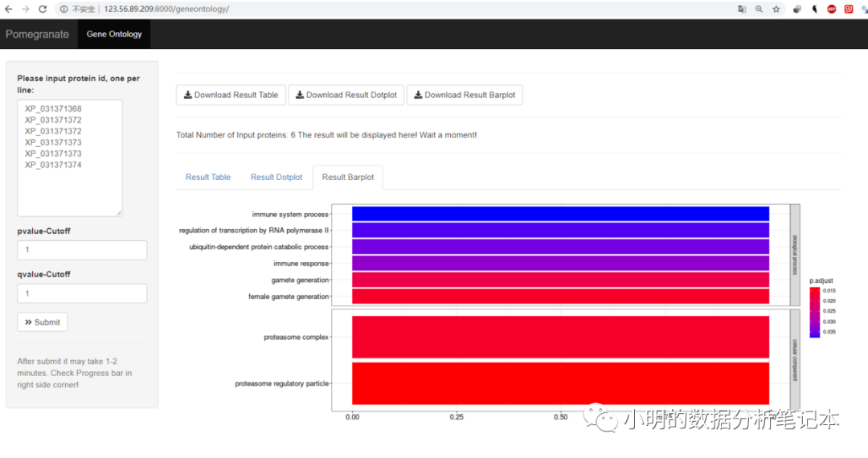Download Result Barplot button
This screenshot has width=868, height=458.
tap(465, 95)
